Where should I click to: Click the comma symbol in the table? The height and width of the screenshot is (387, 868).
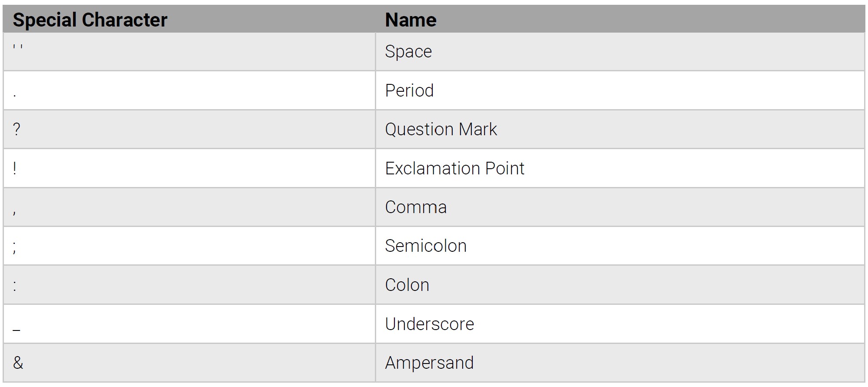point(15,212)
